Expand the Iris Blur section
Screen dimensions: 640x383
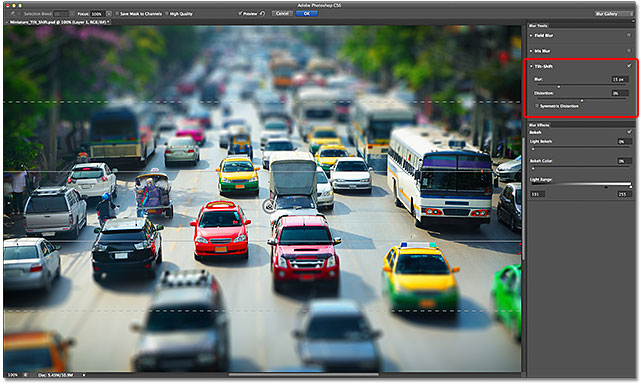pos(531,51)
